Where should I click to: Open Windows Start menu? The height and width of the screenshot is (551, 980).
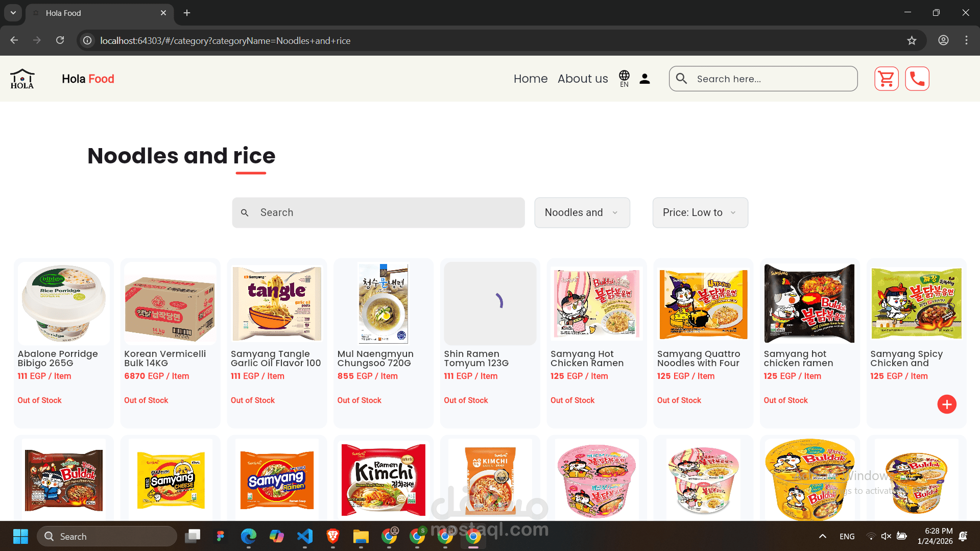pos(20,536)
